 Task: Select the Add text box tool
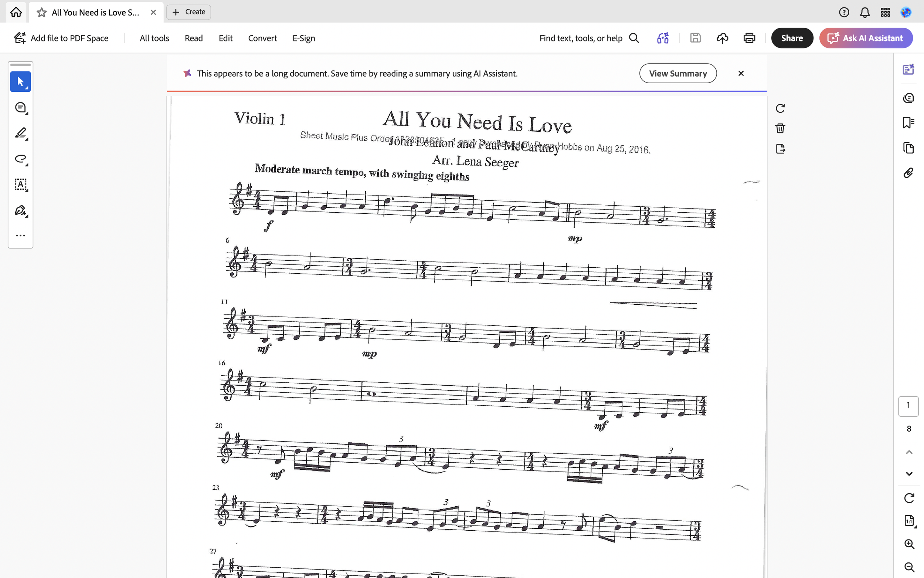point(21,185)
